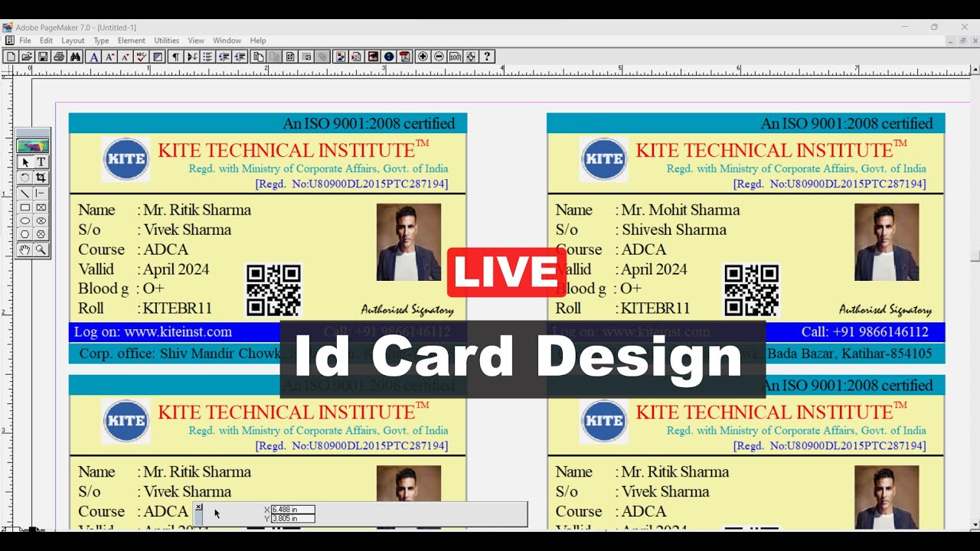Image resolution: width=980 pixels, height=551 pixels.
Task: Open the Utilities menu
Action: click(166, 41)
